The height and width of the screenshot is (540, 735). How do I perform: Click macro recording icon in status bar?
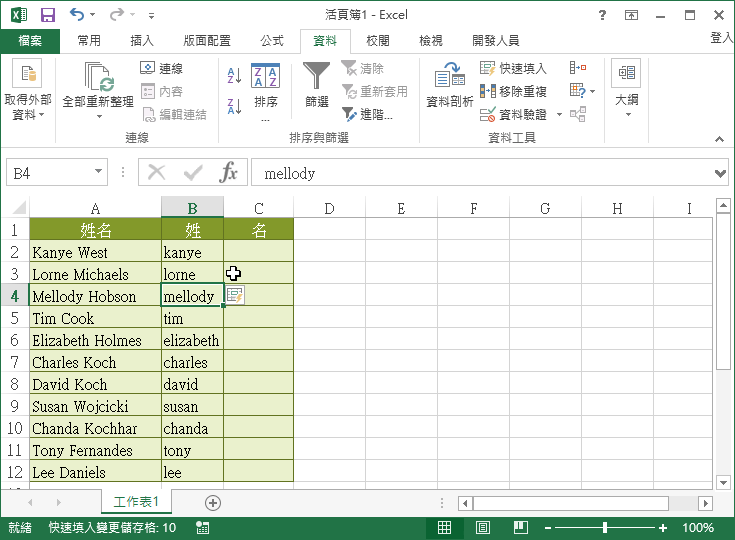(202, 528)
